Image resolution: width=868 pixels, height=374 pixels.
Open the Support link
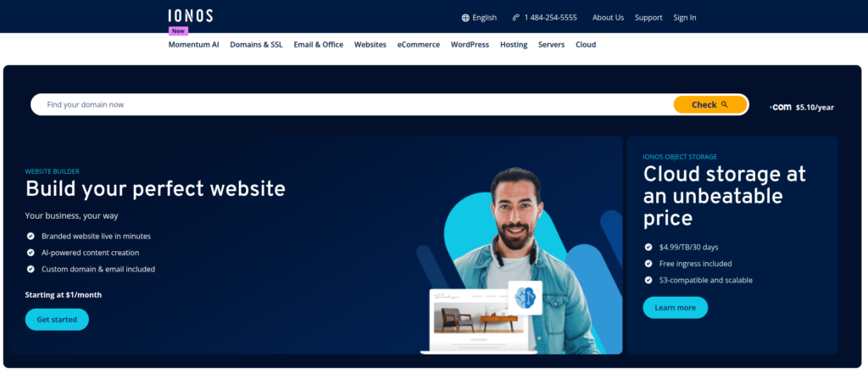point(648,18)
